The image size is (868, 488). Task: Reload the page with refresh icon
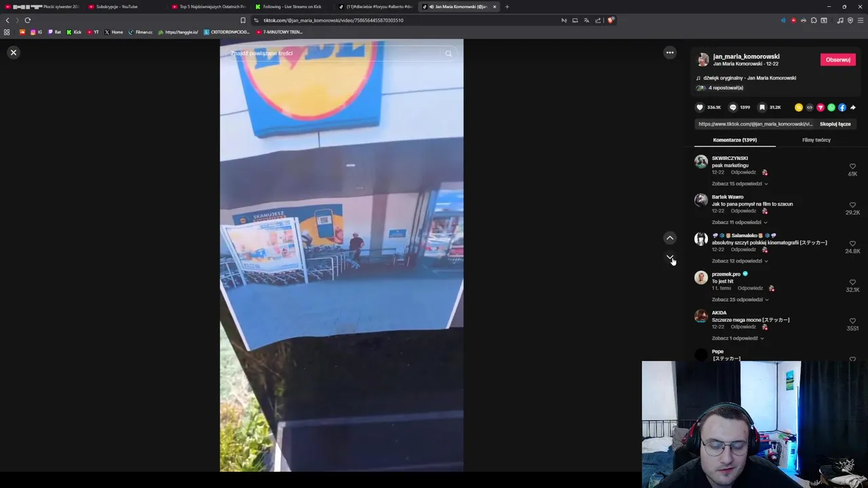(x=28, y=20)
